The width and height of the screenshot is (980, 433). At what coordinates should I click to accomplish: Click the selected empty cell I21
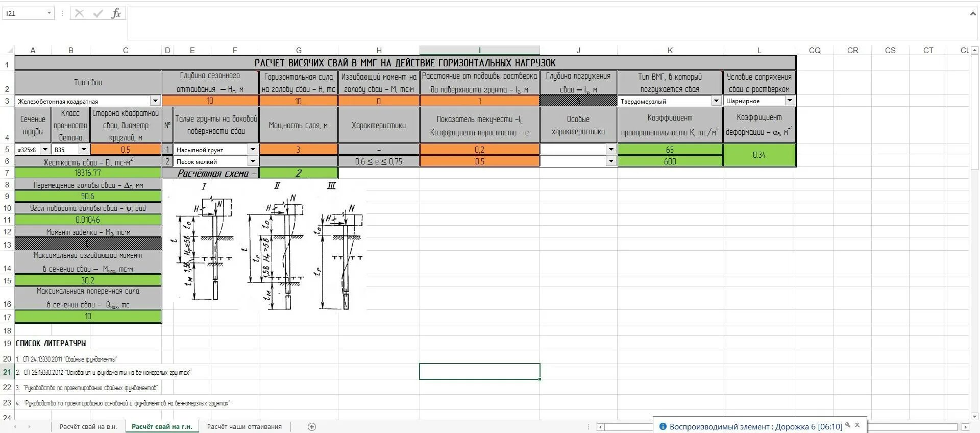coord(480,372)
